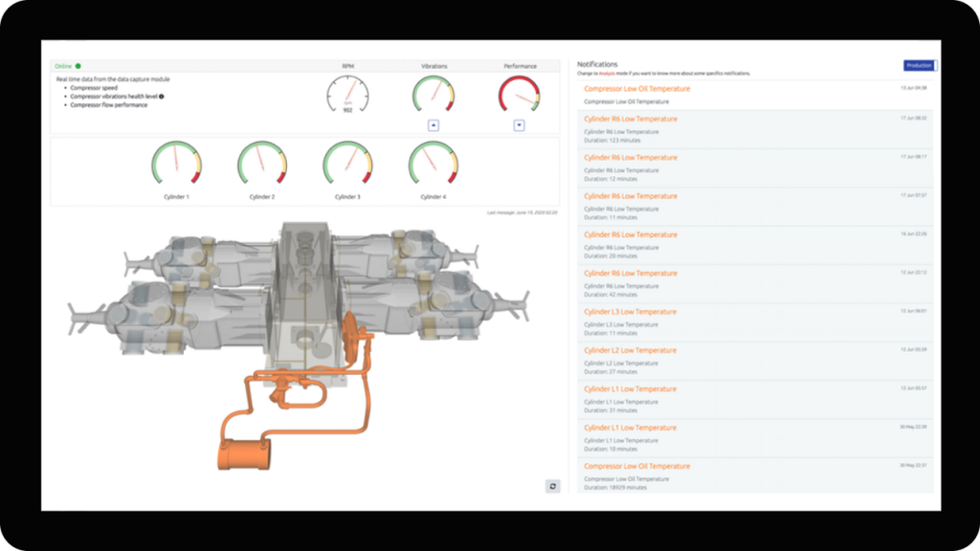Click the green Online status indicator
This screenshot has height=551, width=980.
click(78, 66)
